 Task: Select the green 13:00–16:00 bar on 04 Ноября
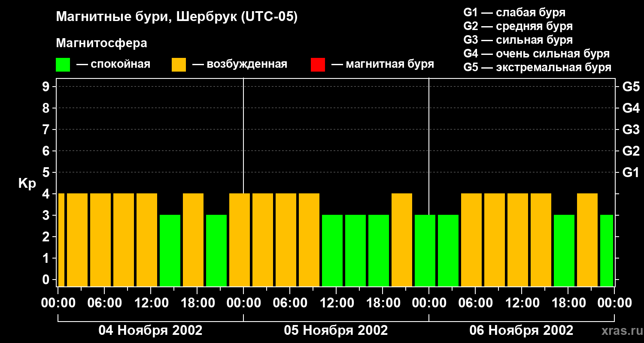click(x=170, y=250)
